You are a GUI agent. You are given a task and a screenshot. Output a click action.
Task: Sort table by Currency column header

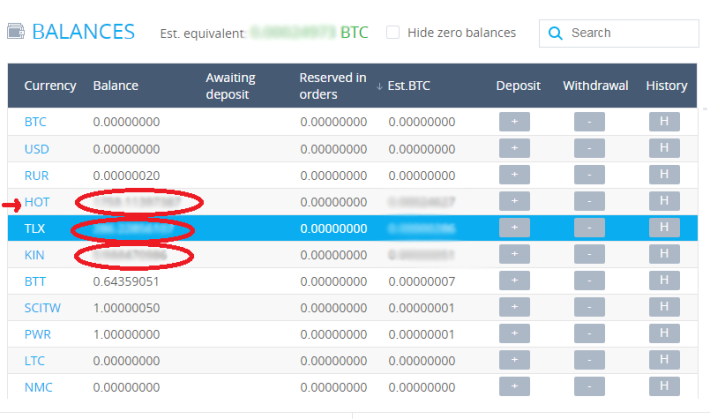click(x=50, y=86)
